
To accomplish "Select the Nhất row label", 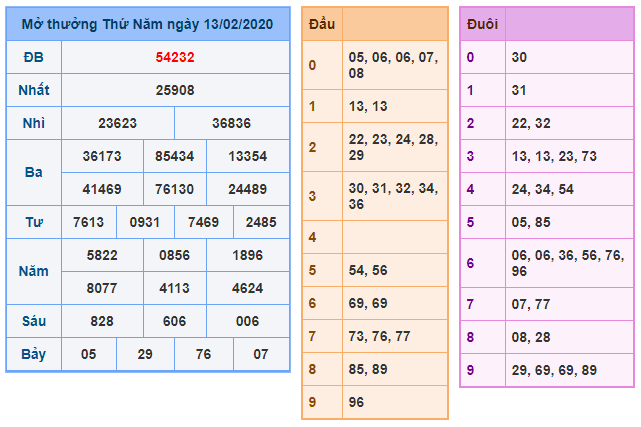I will [33, 90].
